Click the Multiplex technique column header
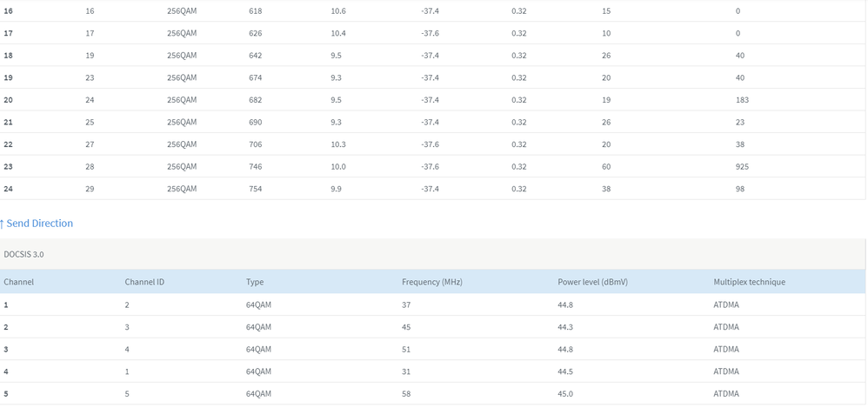Image resolution: width=868 pixels, height=408 pixels. pyautogui.click(x=749, y=283)
